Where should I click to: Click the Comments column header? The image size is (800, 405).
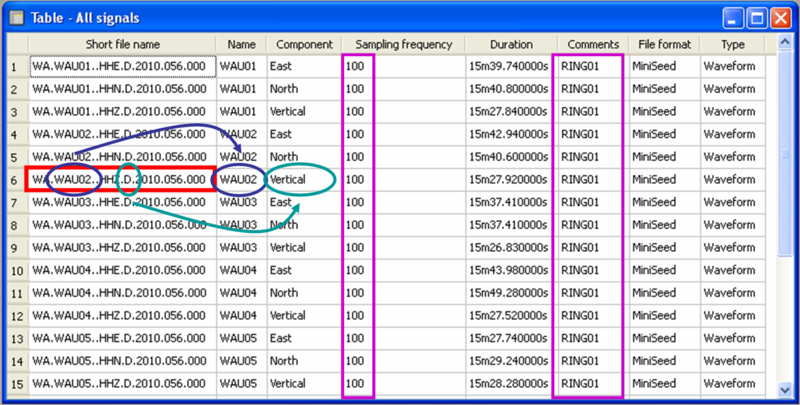point(593,45)
